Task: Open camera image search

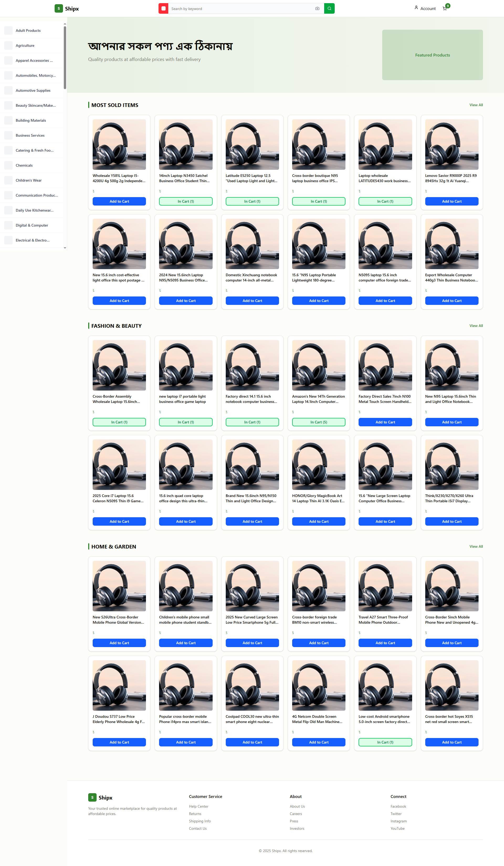Action: coord(317,9)
